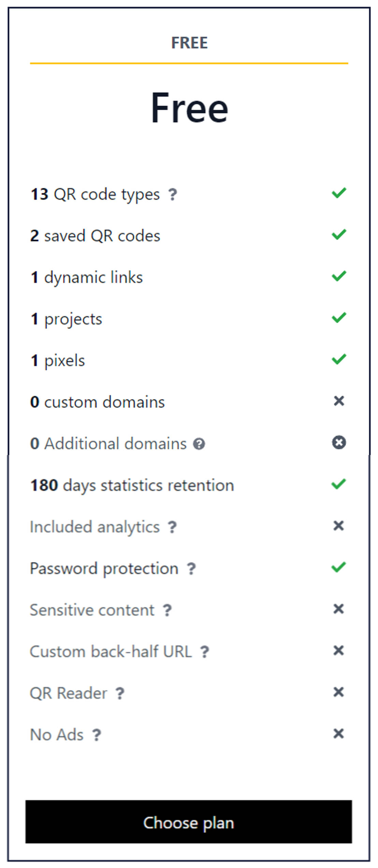Click the FREE label at top
Viewport: 378px width, 868px height.
click(x=189, y=43)
